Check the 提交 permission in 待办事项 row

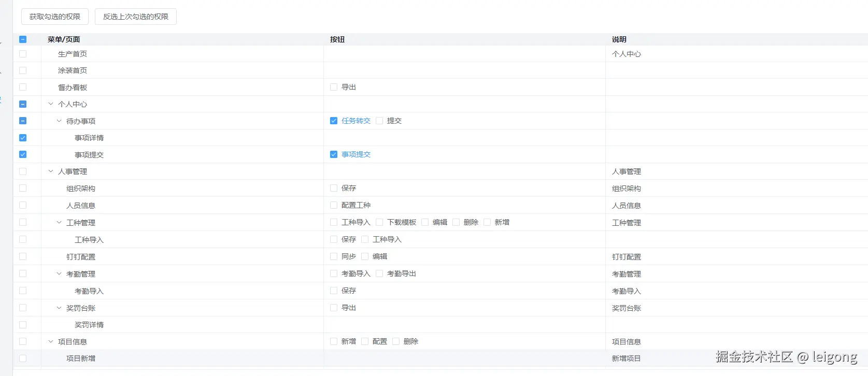(379, 121)
